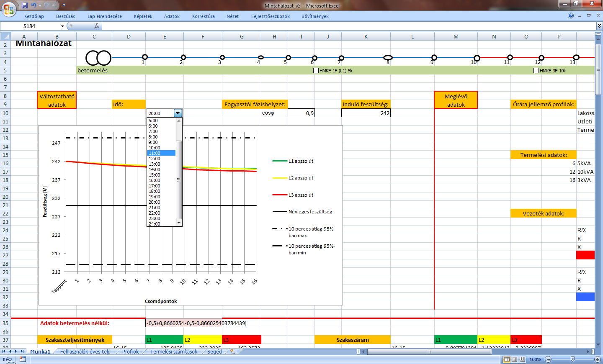The width and height of the screenshot is (603, 364).
Task: Go to the first sheet tab arrow
Action: coord(5,351)
